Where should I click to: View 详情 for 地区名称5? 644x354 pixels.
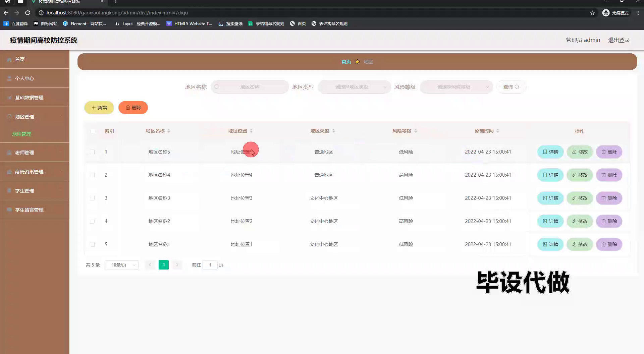pyautogui.click(x=550, y=152)
